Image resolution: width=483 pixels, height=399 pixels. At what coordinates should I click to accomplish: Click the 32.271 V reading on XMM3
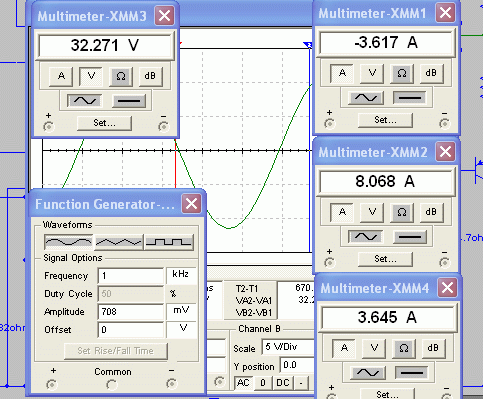(105, 45)
